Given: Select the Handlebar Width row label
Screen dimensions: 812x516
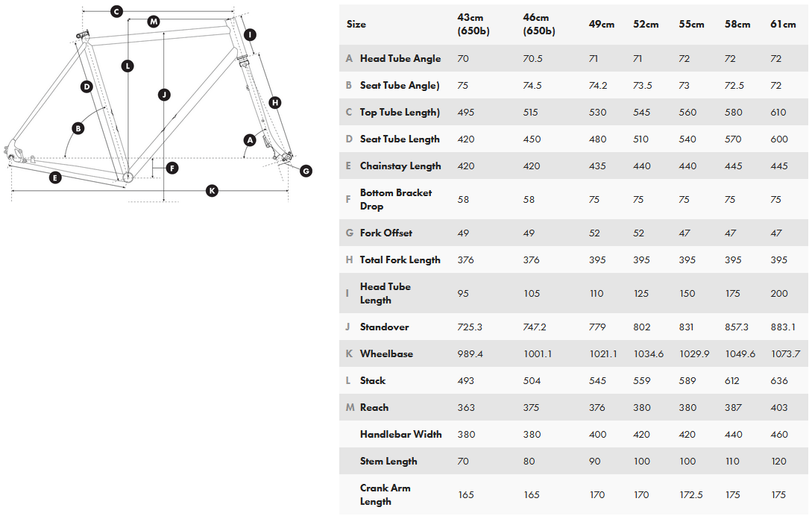Looking at the screenshot, I should [400, 434].
